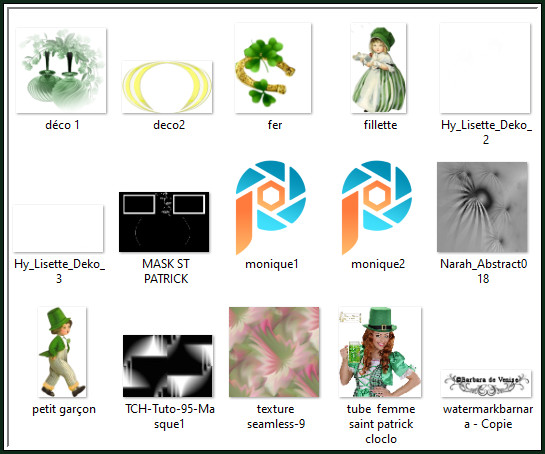Click the fillette file name label

pos(381,125)
